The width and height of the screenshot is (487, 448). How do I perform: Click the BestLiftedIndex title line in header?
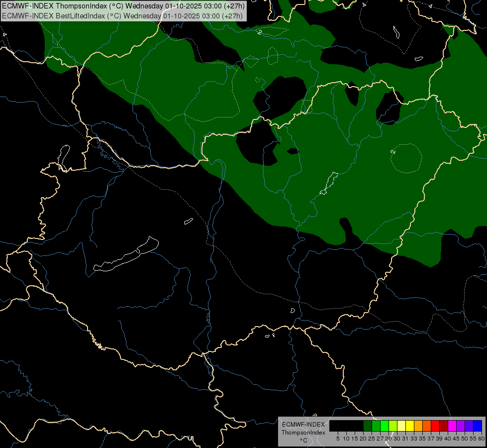(x=122, y=16)
